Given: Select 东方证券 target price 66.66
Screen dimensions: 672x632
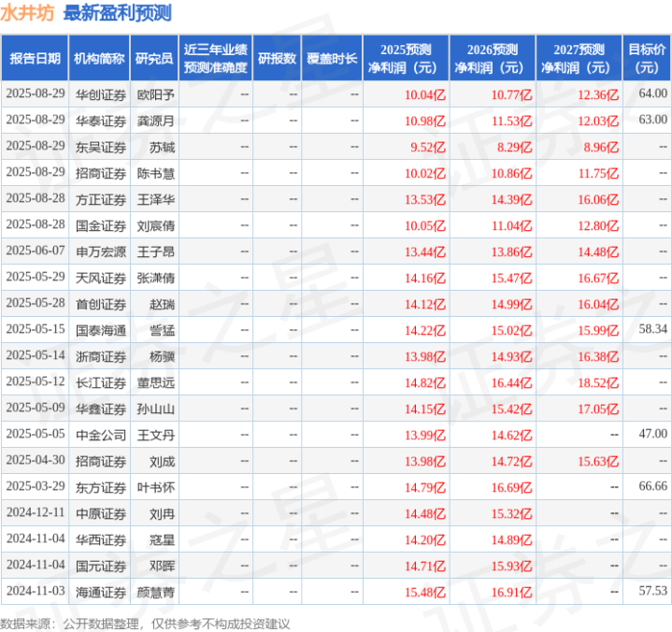Looking at the screenshot, I should click(652, 486).
